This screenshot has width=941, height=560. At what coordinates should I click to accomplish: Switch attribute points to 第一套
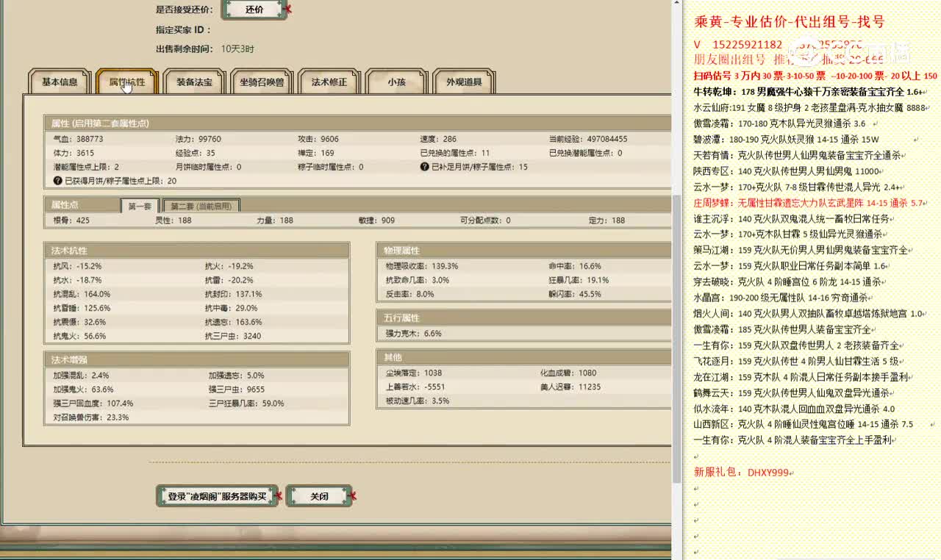coord(140,206)
